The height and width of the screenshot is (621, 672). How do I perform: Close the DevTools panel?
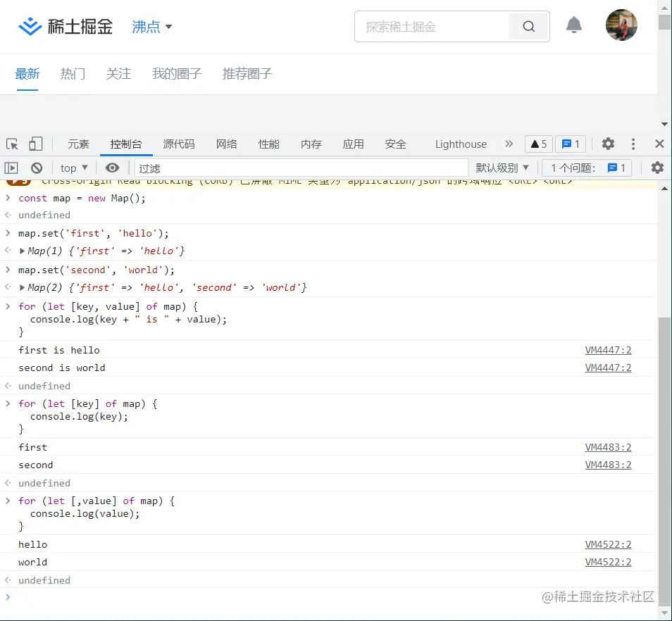point(659,144)
